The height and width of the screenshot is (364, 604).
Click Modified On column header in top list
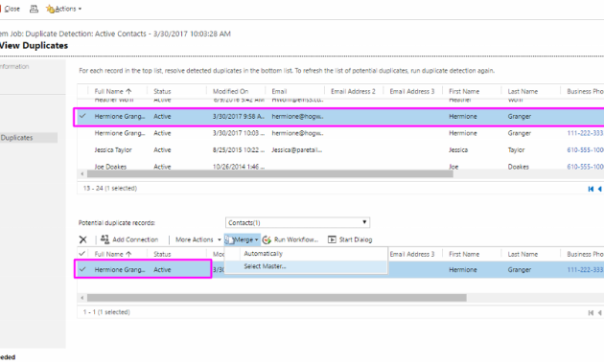[x=230, y=91]
